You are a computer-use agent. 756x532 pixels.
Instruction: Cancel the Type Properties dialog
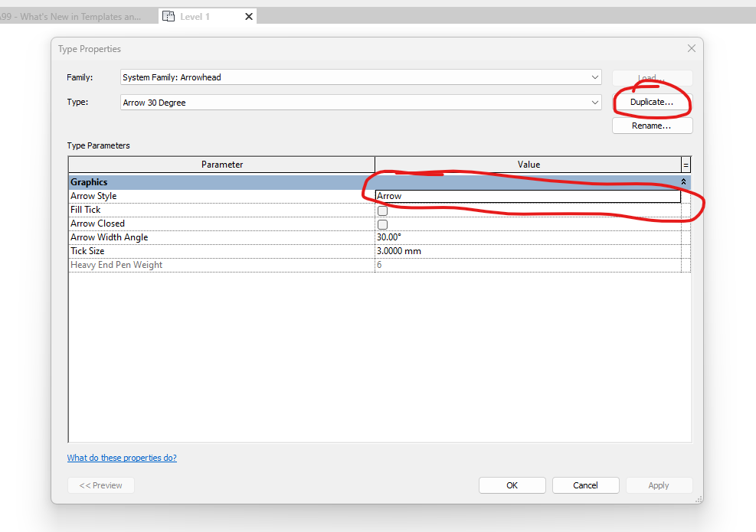[x=585, y=485]
